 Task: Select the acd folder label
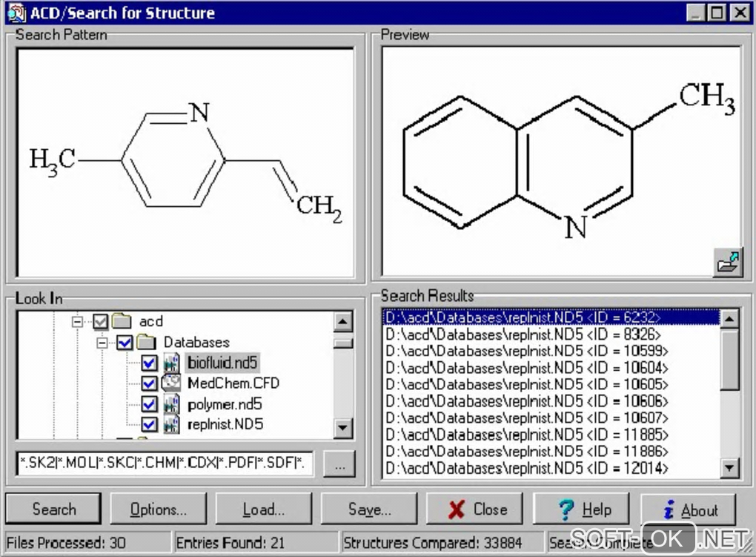(151, 321)
